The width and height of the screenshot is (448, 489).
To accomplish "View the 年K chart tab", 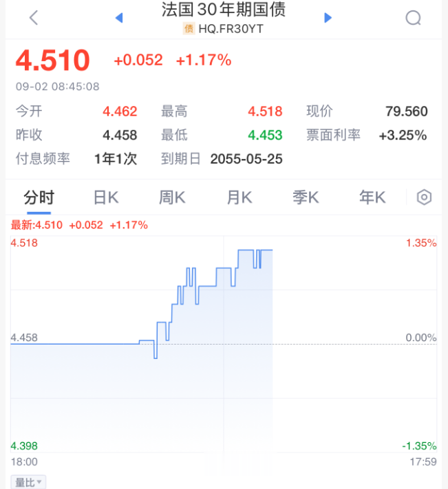I will tap(372, 198).
